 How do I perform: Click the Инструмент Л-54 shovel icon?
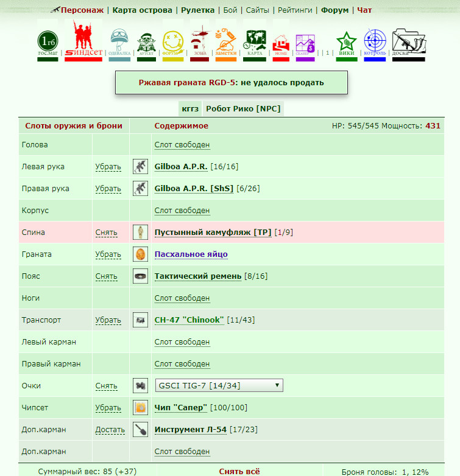140,429
